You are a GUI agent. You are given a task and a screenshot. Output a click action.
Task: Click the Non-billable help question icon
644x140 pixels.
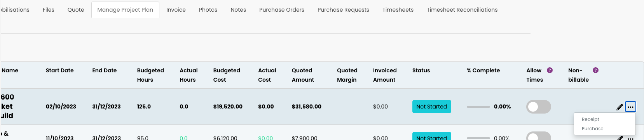coord(595,70)
